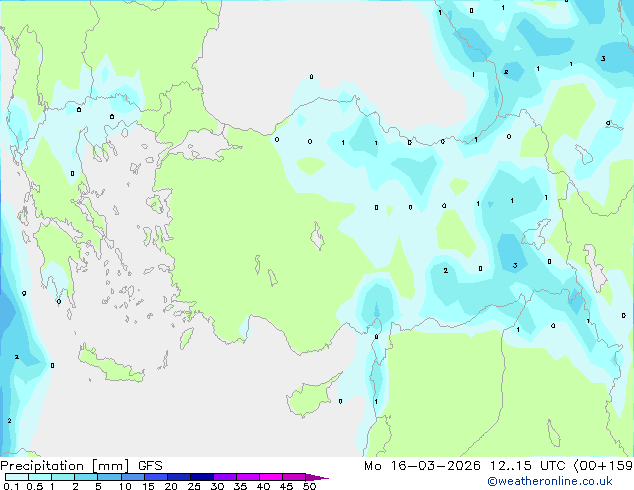Click the '15' legend scale label
The height and width of the screenshot is (490, 634).
pyautogui.click(x=148, y=486)
